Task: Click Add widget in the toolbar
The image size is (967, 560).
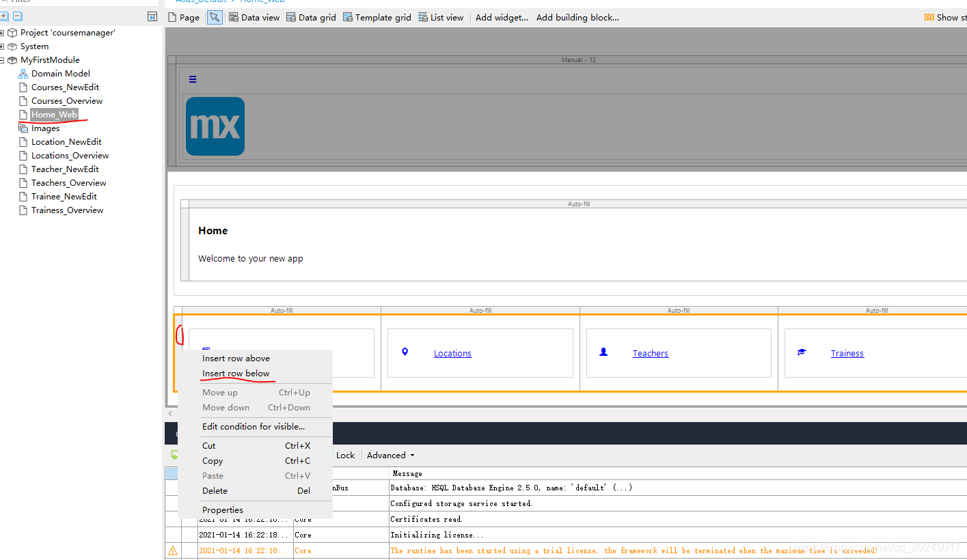Action: click(x=502, y=18)
